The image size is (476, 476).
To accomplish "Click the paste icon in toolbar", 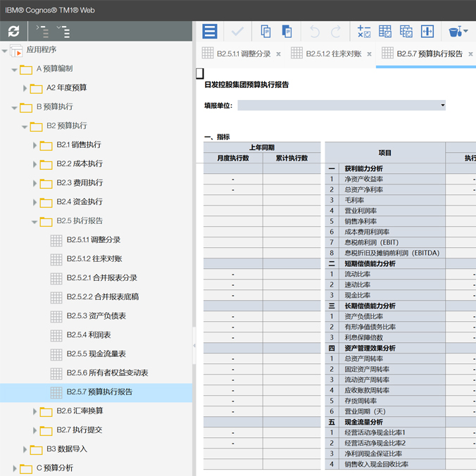I will pos(287,31).
